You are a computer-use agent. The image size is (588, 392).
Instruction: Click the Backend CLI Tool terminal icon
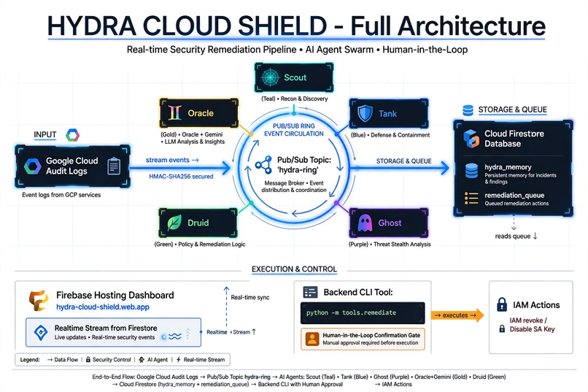coord(310,292)
